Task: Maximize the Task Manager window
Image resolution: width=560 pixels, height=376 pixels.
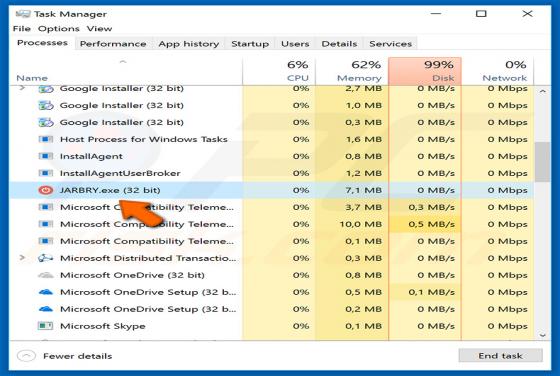Action: pyautogui.click(x=481, y=14)
